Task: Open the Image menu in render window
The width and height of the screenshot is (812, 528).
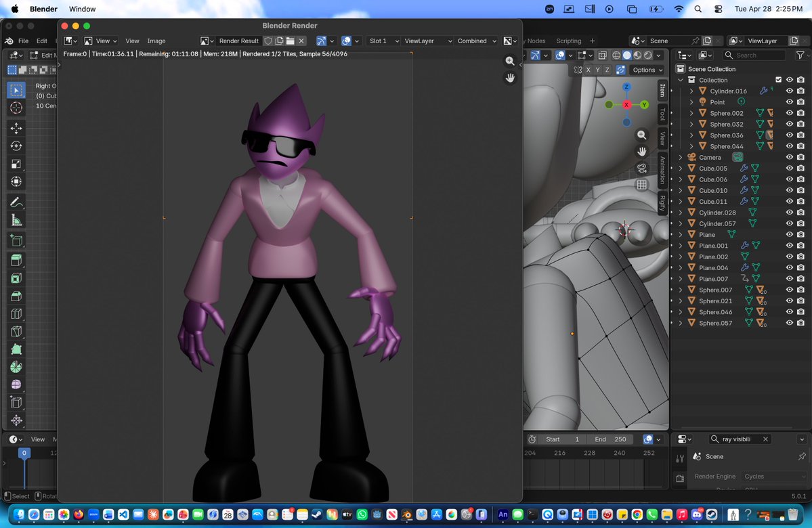Action: [156, 41]
